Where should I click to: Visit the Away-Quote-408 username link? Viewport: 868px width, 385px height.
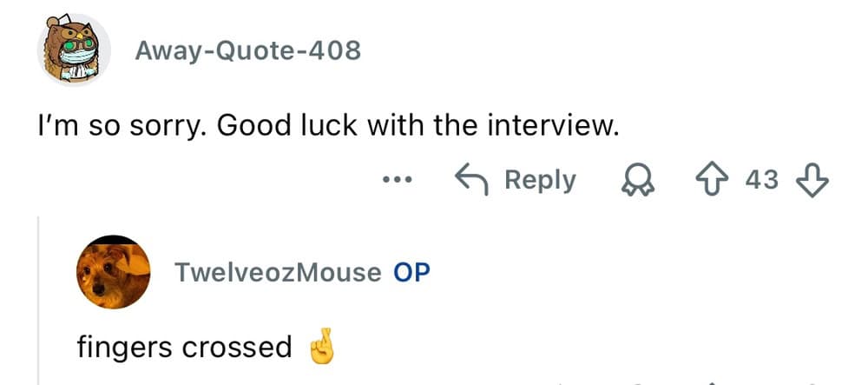coord(247,51)
